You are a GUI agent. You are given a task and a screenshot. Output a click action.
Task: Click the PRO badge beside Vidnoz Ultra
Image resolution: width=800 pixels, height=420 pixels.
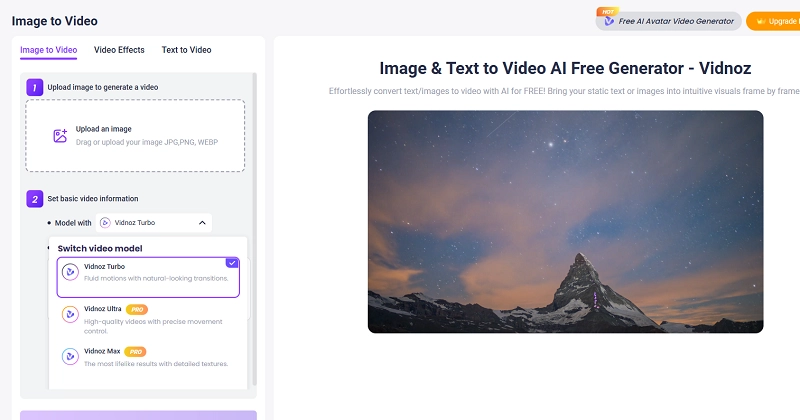tap(136, 310)
